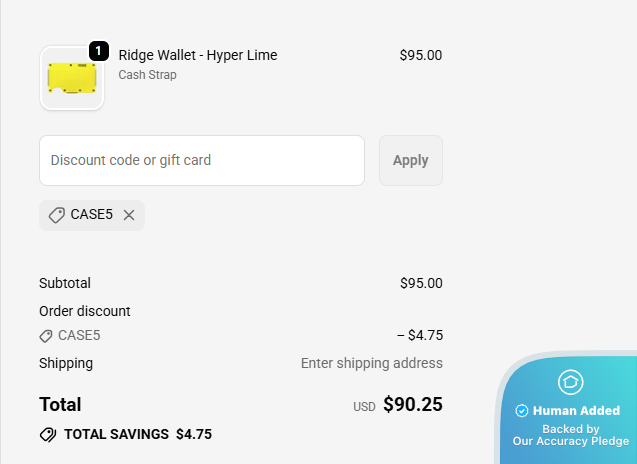Click the tag icon under Order discount

click(46, 336)
